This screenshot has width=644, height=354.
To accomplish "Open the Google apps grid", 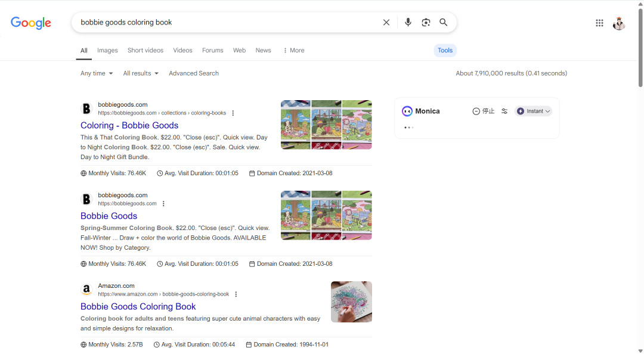I will [599, 23].
